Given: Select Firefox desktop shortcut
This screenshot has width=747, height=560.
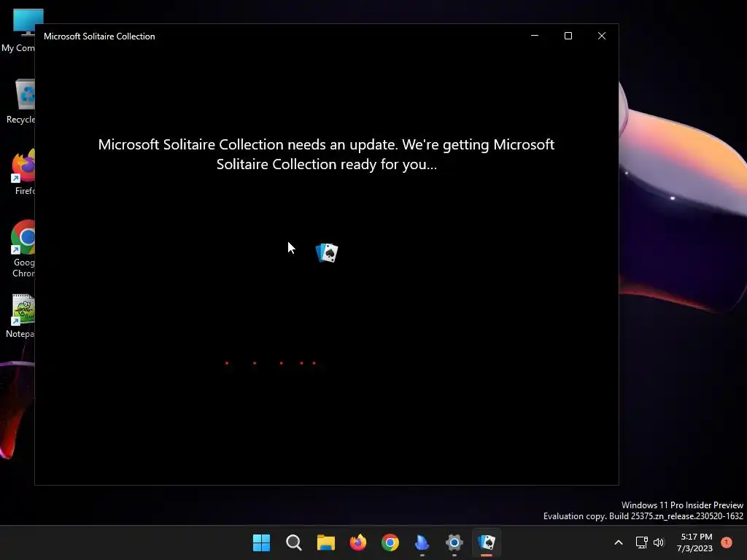Looking at the screenshot, I should point(23,172).
